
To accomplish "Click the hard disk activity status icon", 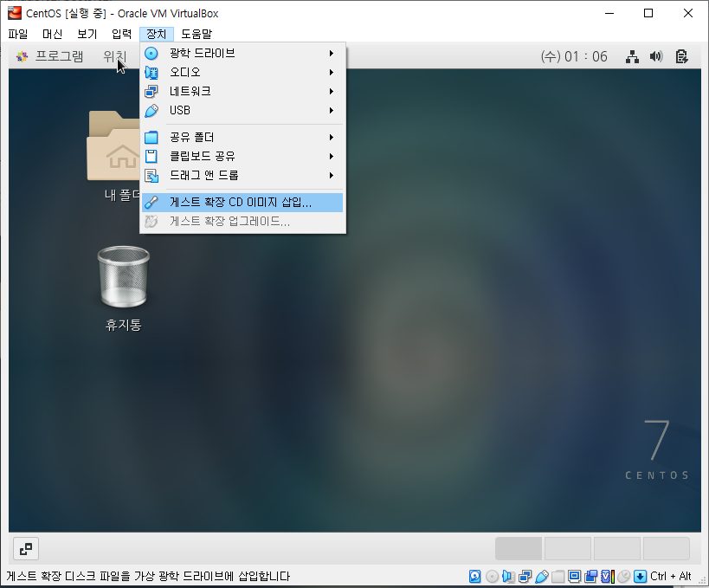I will click(474, 576).
